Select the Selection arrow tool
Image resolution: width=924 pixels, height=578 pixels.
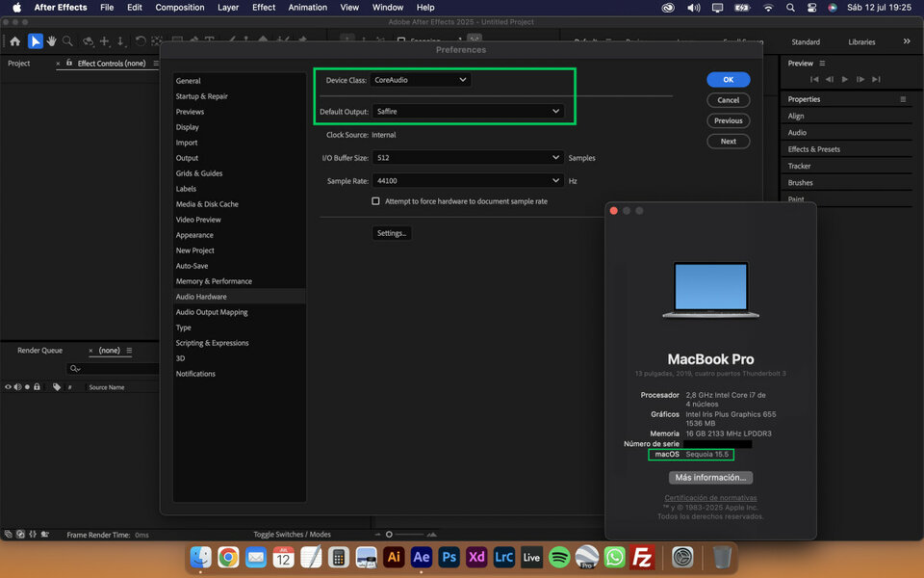point(35,41)
